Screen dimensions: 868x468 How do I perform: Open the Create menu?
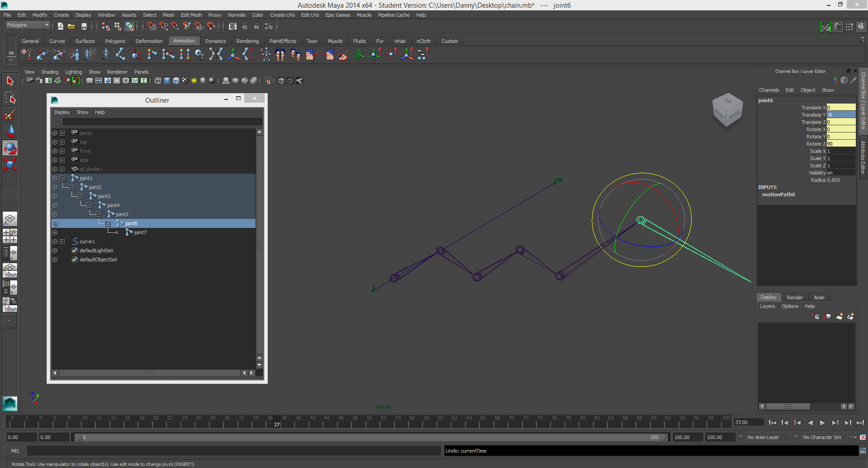pos(62,15)
